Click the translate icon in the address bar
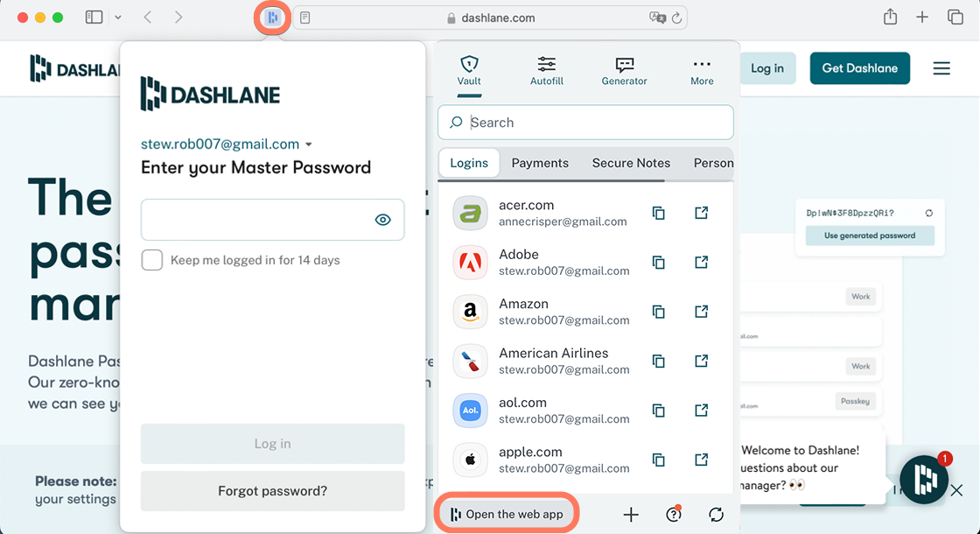Image resolution: width=980 pixels, height=534 pixels. pos(657,18)
